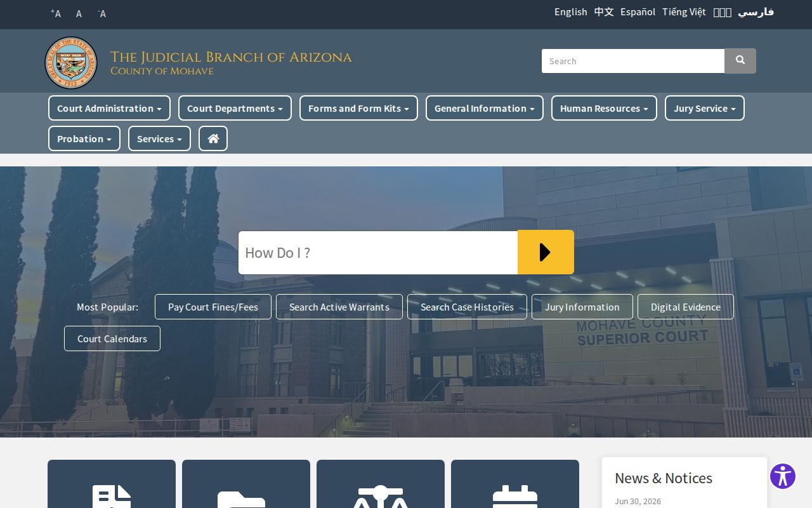Click the document icon tile
The width and height of the screenshot is (812, 508).
click(x=112, y=484)
